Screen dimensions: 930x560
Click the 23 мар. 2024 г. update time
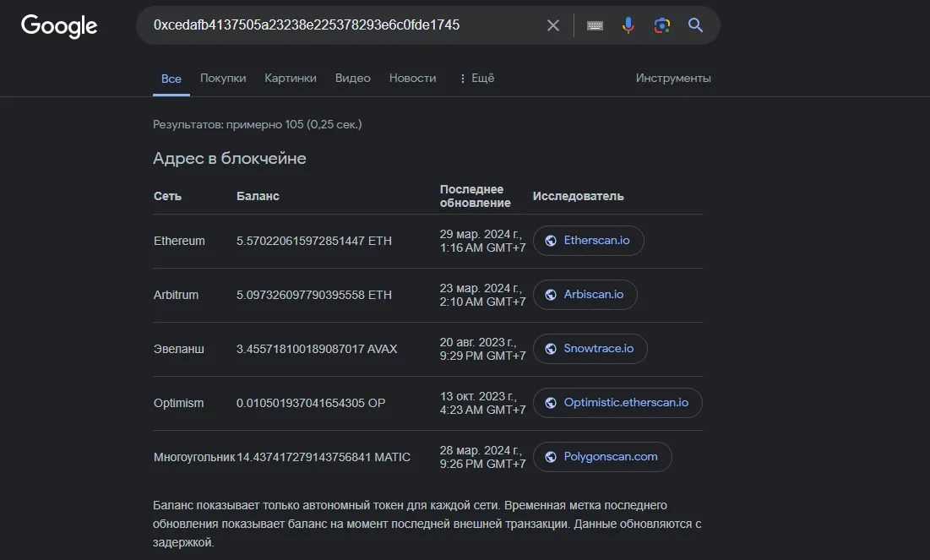(482, 295)
